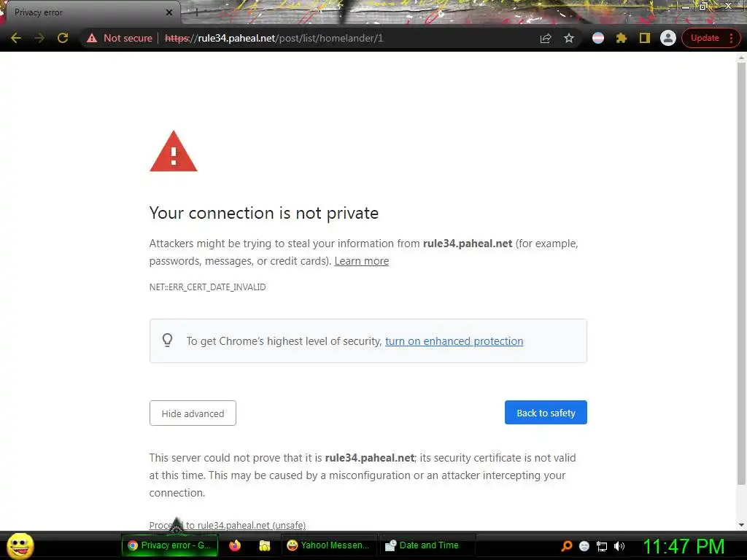This screenshot has width=747, height=560.
Task: Click the Hide advanced button
Action: point(193,413)
